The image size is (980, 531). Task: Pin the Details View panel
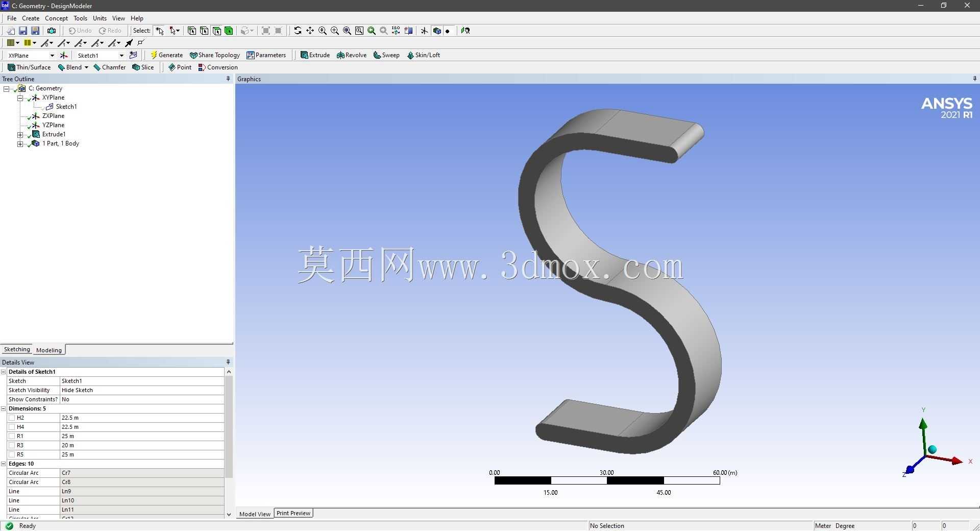228,362
